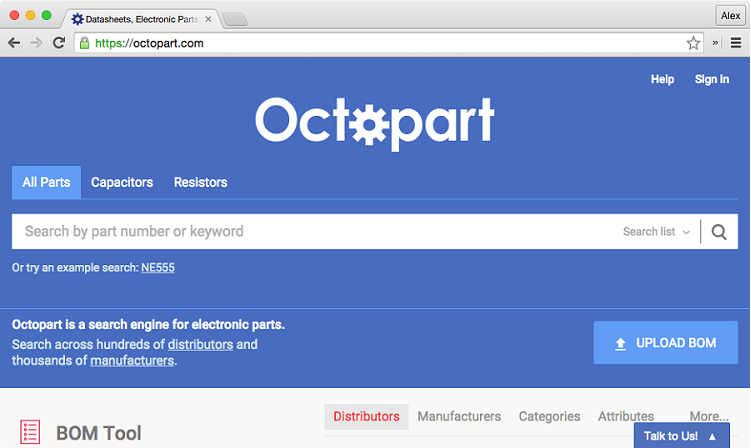This screenshot has width=751, height=448.
Task: Open the Chrome hamburger menu
Action: [736, 43]
